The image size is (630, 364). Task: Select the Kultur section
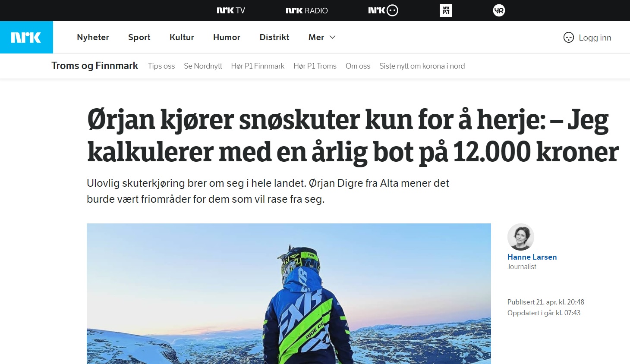point(182,37)
